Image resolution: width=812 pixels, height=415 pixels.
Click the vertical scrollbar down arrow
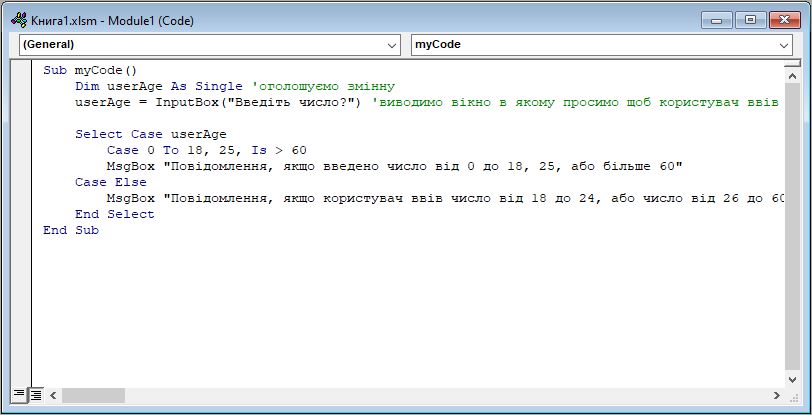[792, 380]
